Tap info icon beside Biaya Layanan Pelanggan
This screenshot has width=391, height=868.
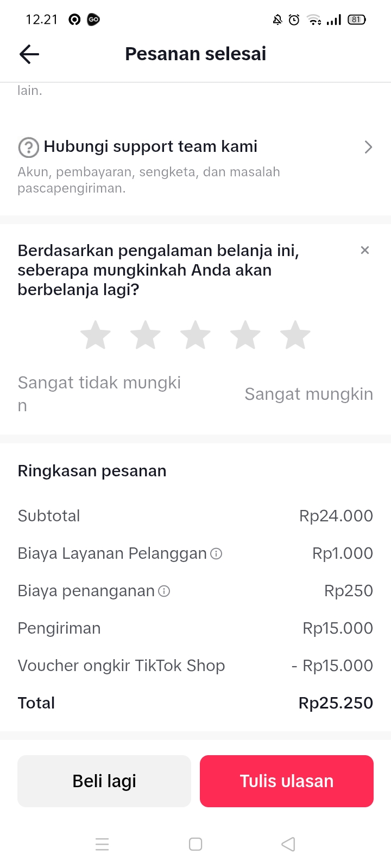(216, 554)
